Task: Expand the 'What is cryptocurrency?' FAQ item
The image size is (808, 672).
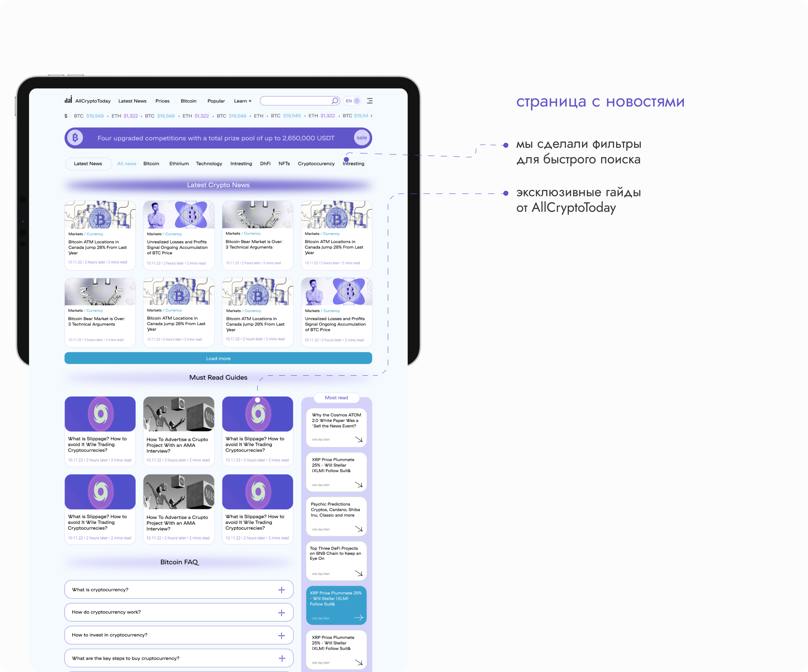Action: point(282,590)
